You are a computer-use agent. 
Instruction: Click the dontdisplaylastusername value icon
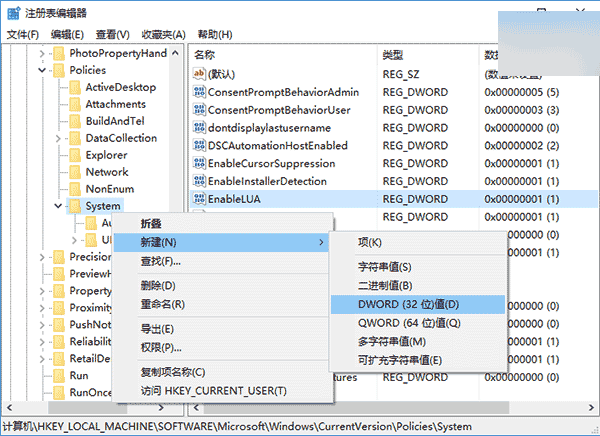point(198,127)
